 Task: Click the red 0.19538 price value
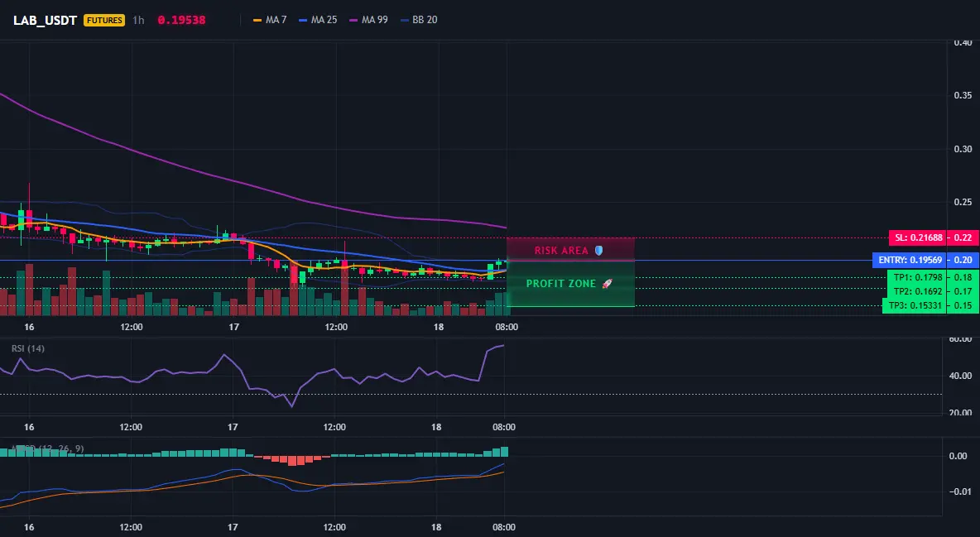pyautogui.click(x=181, y=20)
